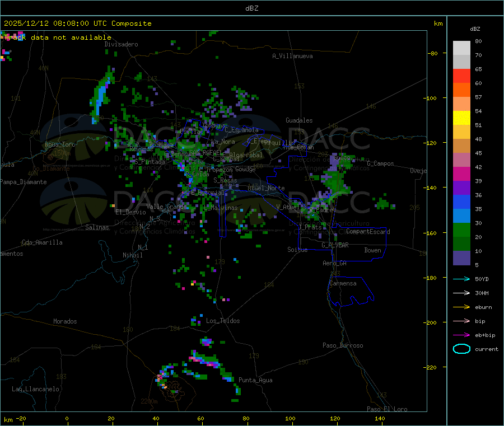
Task: Click the Divisadero map label
Action: [x=121, y=44]
